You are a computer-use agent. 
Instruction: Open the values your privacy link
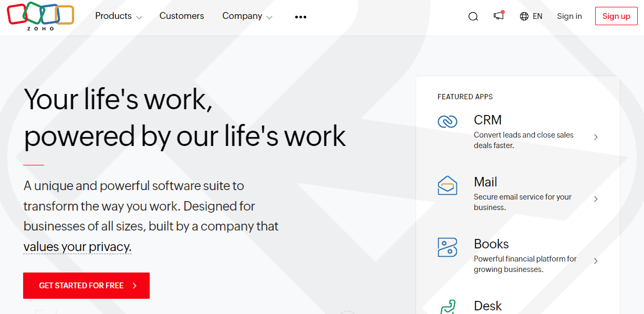coord(77,247)
